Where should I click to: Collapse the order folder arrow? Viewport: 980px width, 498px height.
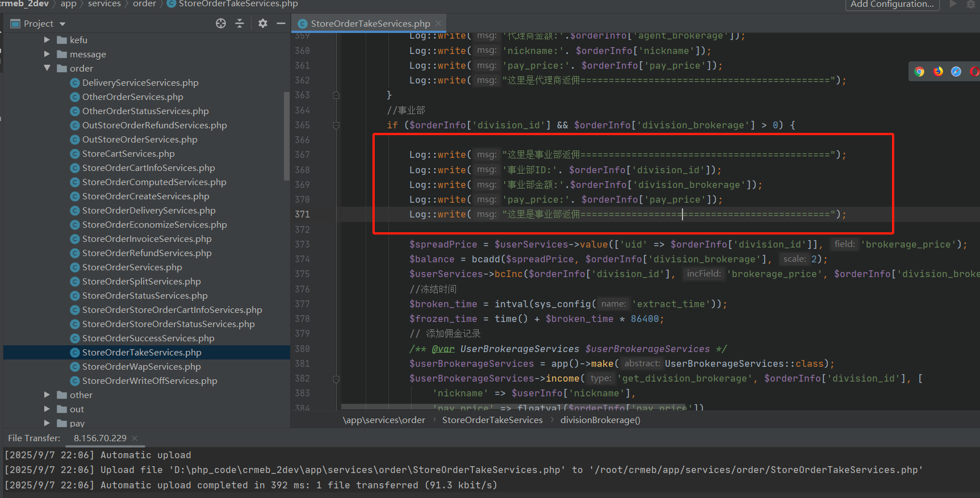47,68
